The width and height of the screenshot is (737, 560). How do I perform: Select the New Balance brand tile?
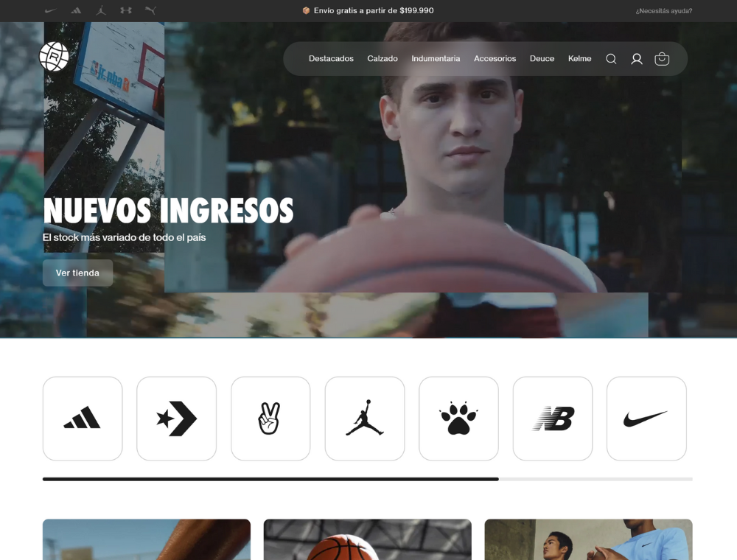tap(553, 419)
